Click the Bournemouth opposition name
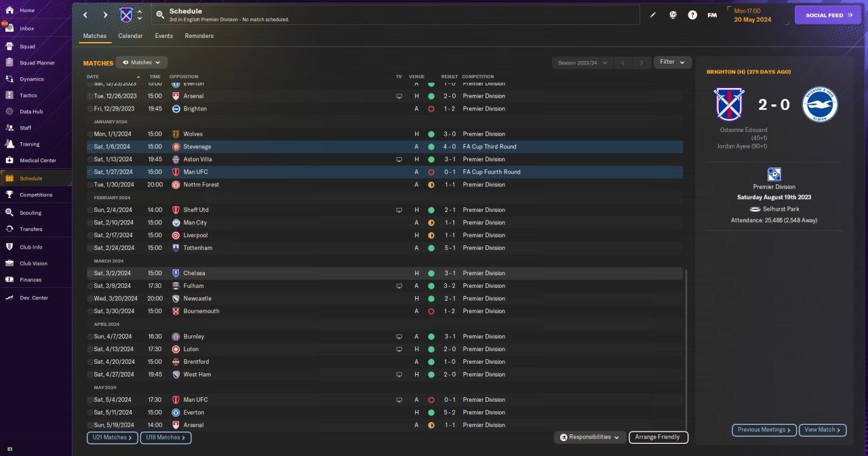The width and height of the screenshot is (868, 456). (201, 311)
